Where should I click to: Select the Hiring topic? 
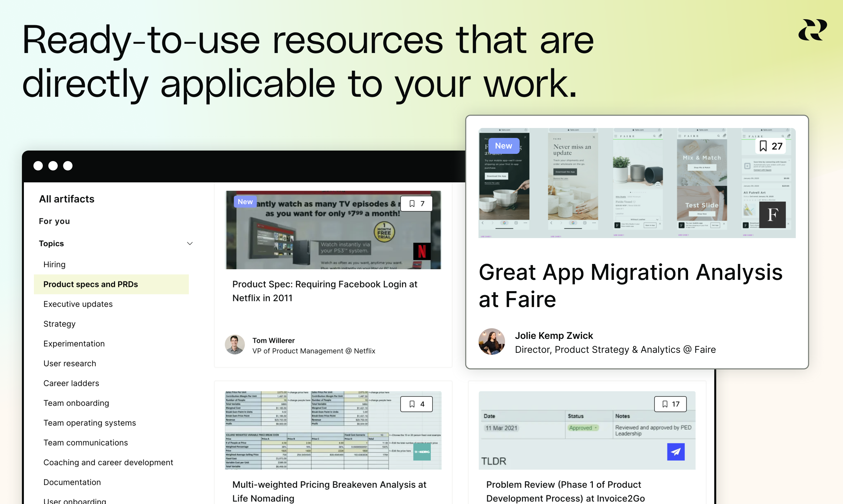pos(54,265)
